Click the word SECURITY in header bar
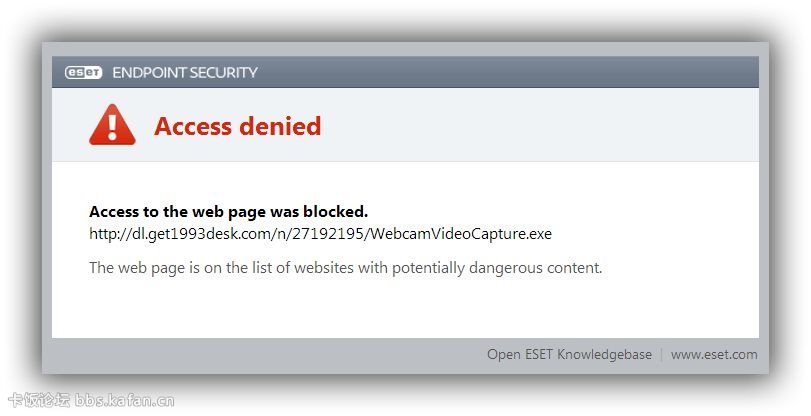The image size is (811, 416). pyautogui.click(x=221, y=72)
